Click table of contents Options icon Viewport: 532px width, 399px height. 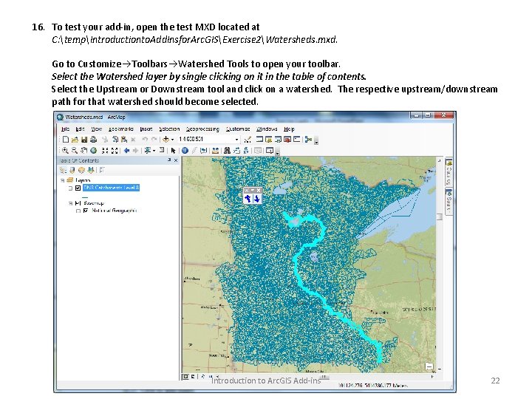click(x=102, y=170)
